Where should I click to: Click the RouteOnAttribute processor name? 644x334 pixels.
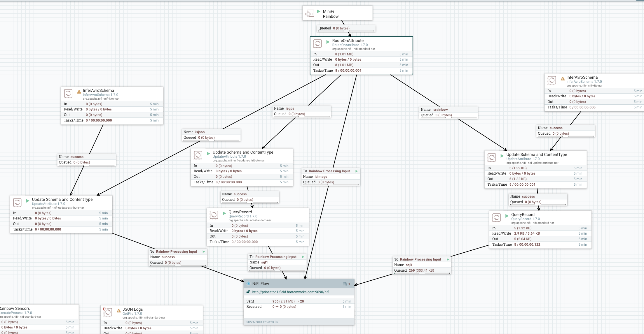(x=348, y=41)
